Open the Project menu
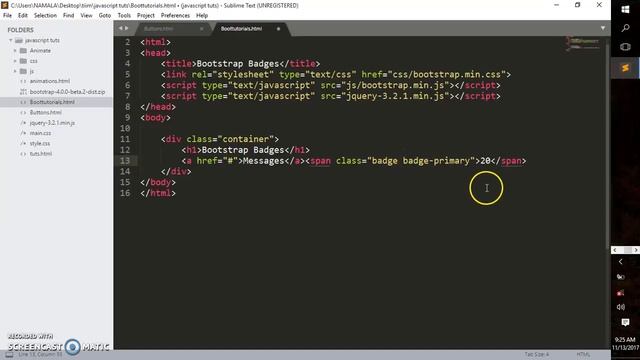 pos(146,16)
